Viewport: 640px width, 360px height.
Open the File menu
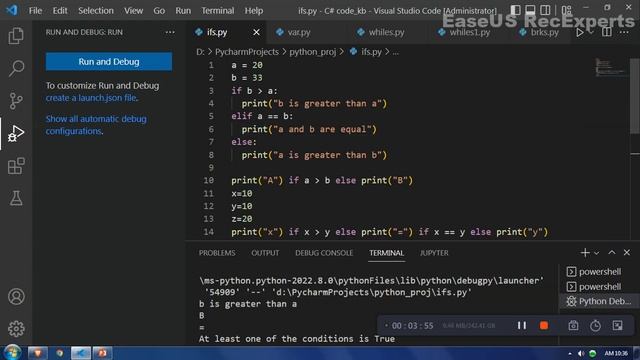tap(35, 10)
